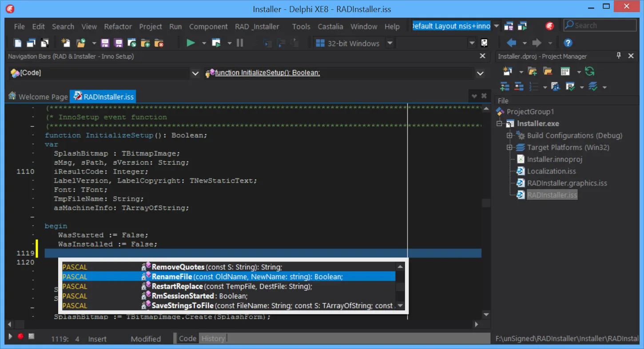
Task: Open the target platform dropdown showing 32-bit Windows
Action: [x=390, y=43]
